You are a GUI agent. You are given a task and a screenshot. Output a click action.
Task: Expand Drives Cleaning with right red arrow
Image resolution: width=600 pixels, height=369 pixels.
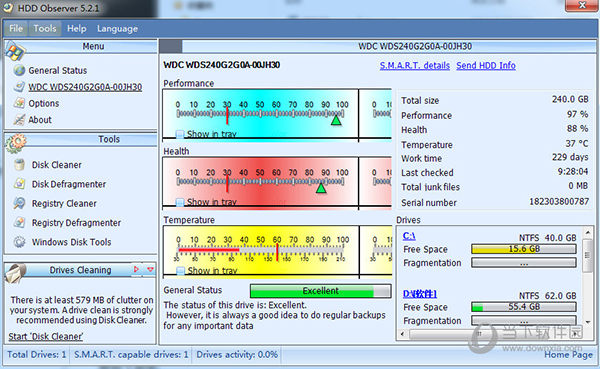point(136,269)
